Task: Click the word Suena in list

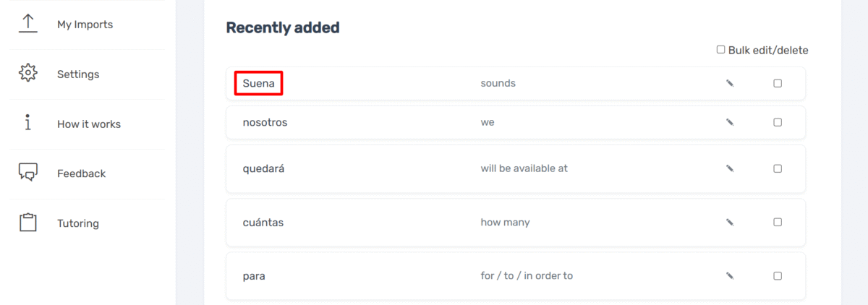Action: click(258, 83)
